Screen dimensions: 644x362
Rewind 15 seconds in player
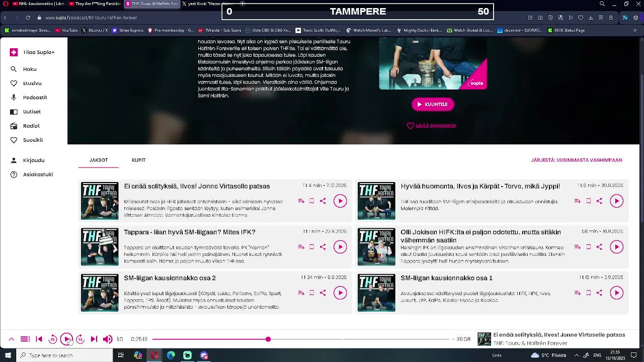point(52,339)
